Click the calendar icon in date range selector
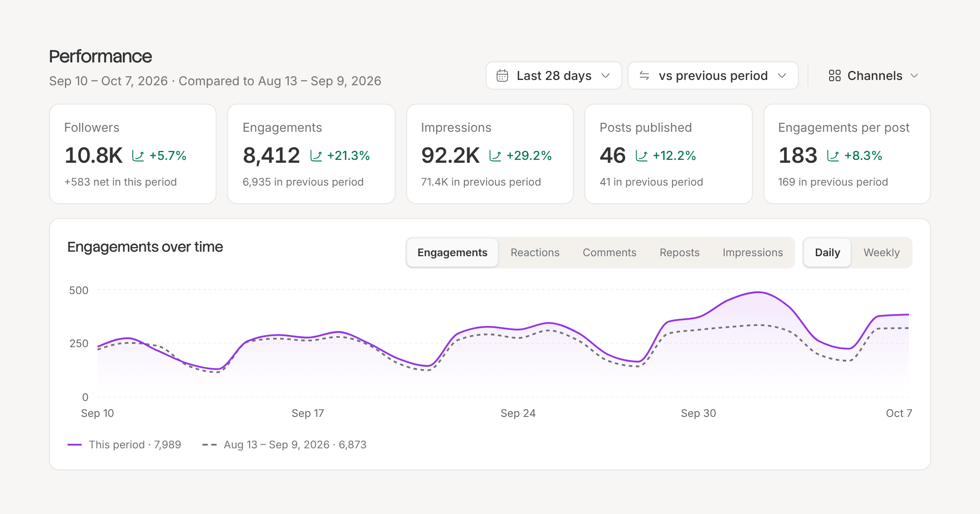980x514 pixels. coord(502,76)
